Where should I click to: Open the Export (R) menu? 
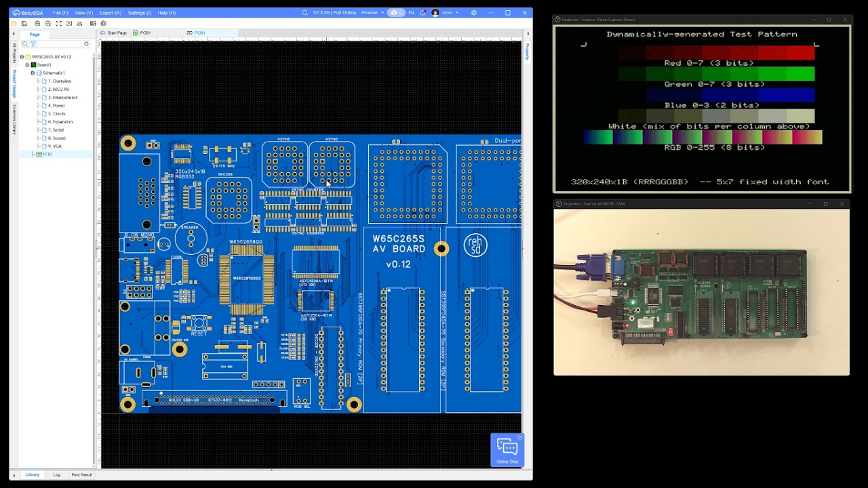click(x=110, y=12)
